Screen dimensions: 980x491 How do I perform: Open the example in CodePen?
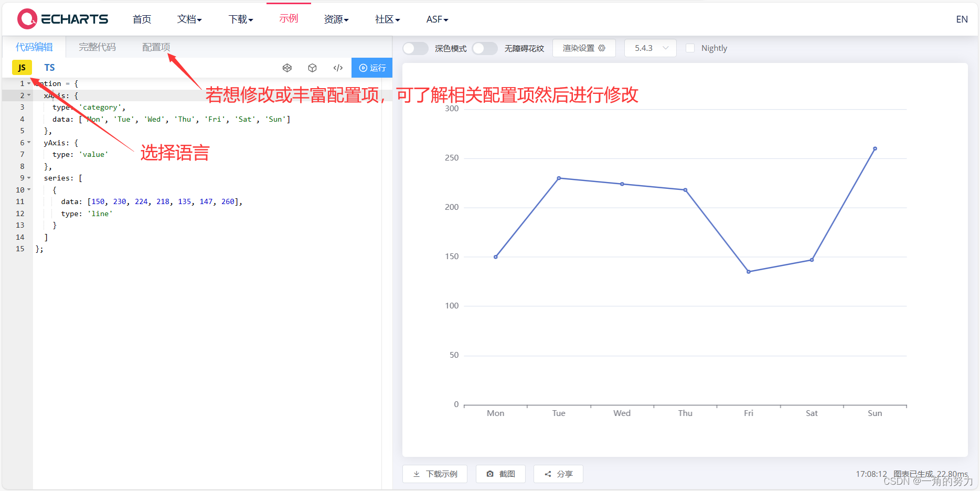pos(287,68)
